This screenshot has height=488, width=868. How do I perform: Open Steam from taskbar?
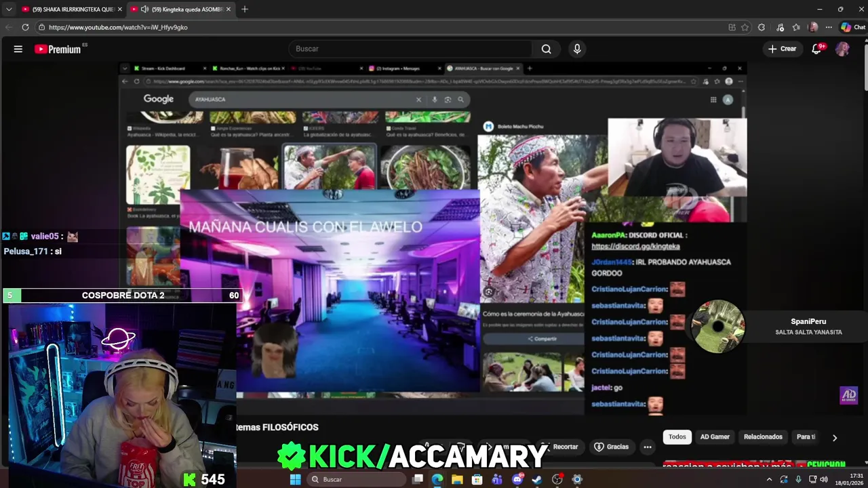tap(537, 479)
